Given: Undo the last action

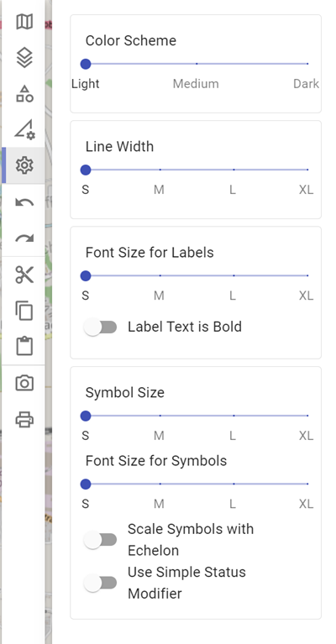Looking at the screenshot, I should coord(24,202).
